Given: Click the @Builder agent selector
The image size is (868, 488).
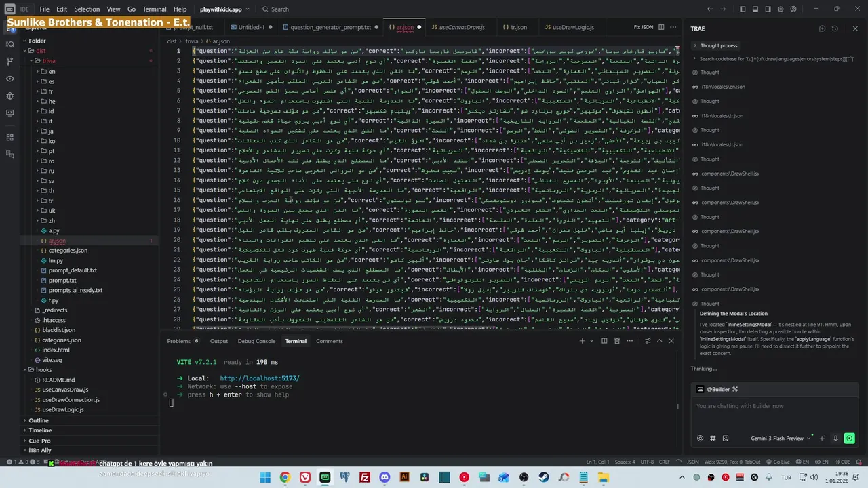Looking at the screenshot, I should point(717,389).
